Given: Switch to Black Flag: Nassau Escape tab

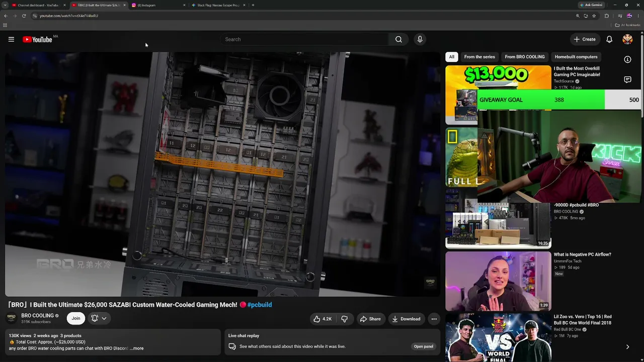Looking at the screenshot, I should tap(218, 5).
